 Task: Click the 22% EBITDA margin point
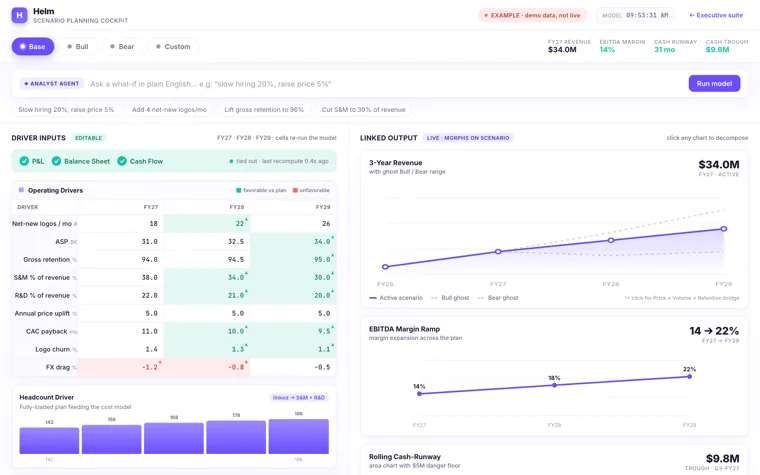pos(689,377)
